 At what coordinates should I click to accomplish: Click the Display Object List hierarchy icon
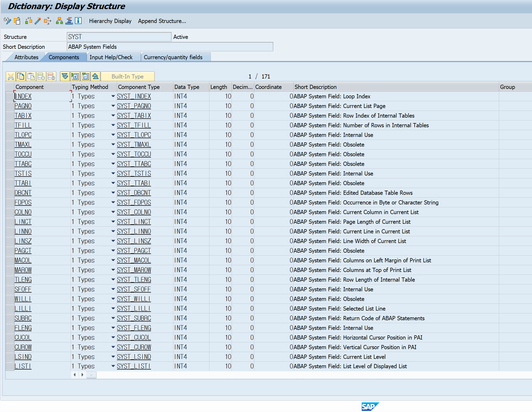pyautogui.click(x=59, y=21)
